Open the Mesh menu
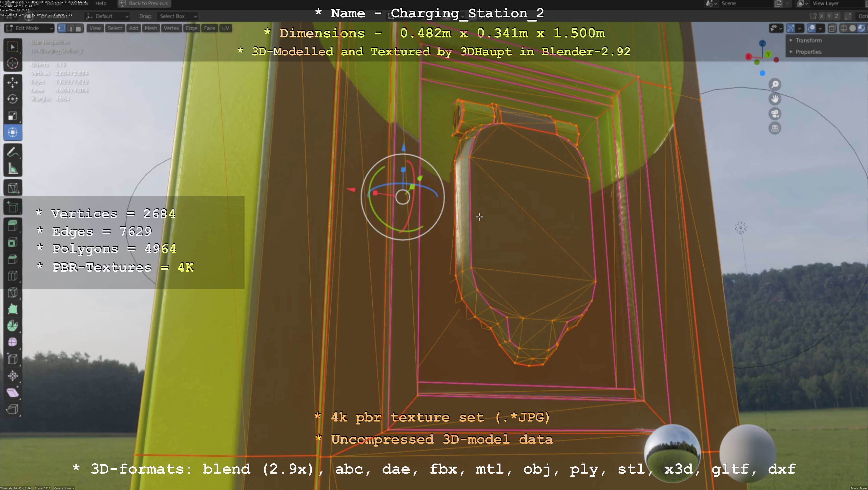 pyautogui.click(x=151, y=28)
